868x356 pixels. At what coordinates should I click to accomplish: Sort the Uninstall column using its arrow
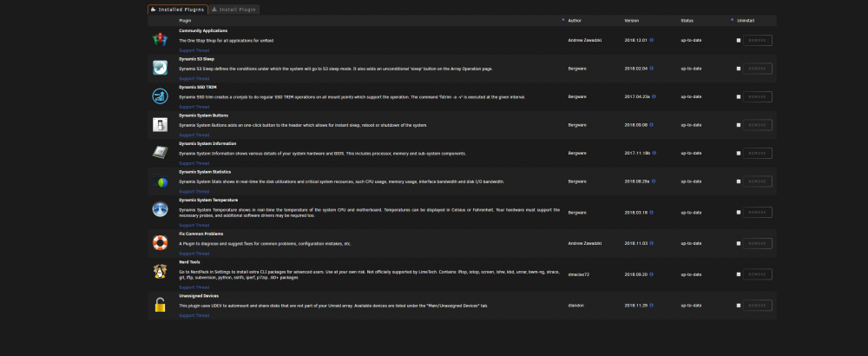point(732,19)
